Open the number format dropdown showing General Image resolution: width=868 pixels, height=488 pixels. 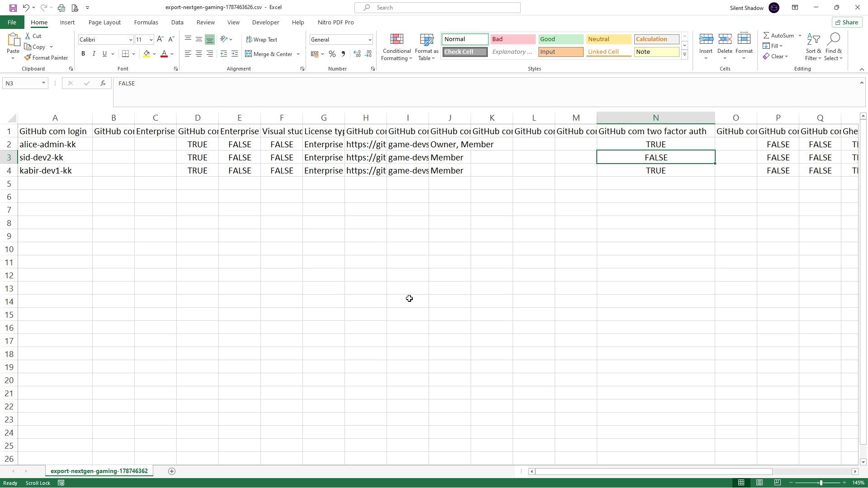click(369, 40)
